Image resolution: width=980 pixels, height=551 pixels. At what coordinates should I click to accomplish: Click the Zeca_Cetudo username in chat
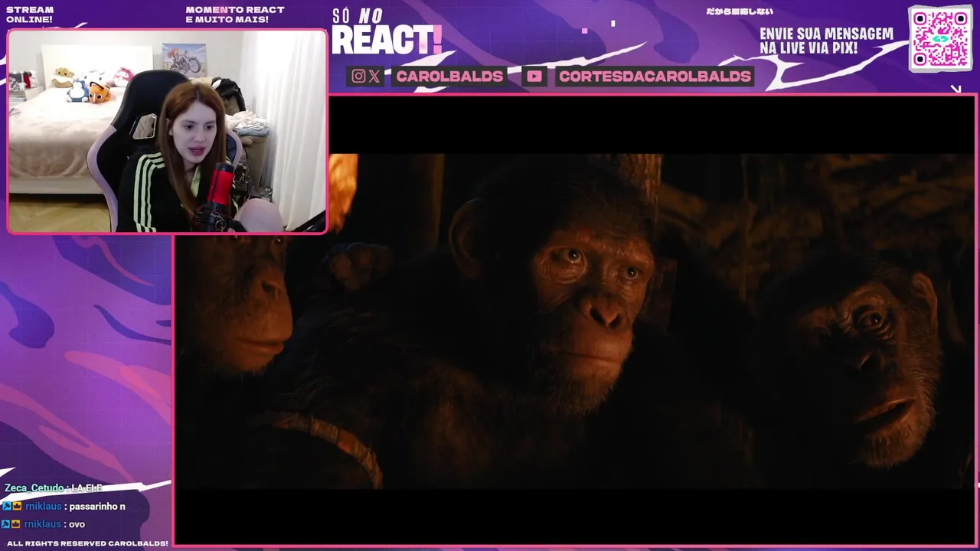[x=34, y=488]
